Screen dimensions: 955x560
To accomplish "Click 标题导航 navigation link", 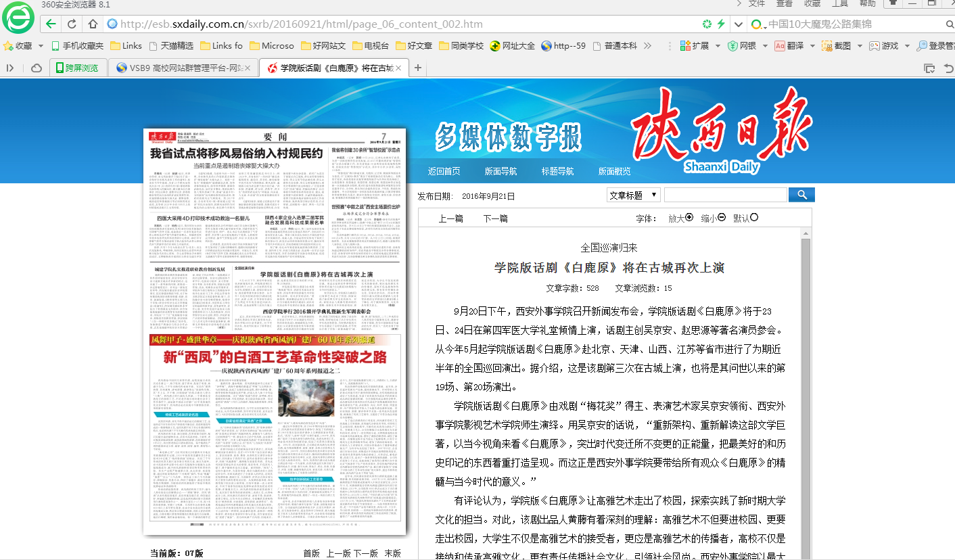I will click(x=558, y=171).
